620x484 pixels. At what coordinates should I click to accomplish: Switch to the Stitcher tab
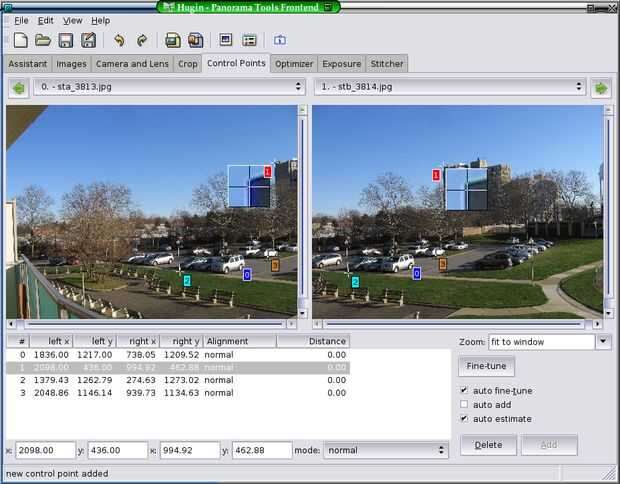pos(387,64)
